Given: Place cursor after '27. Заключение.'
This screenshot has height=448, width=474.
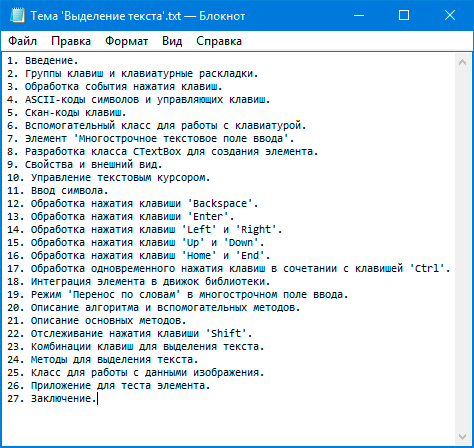Looking at the screenshot, I should (x=97, y=399).
